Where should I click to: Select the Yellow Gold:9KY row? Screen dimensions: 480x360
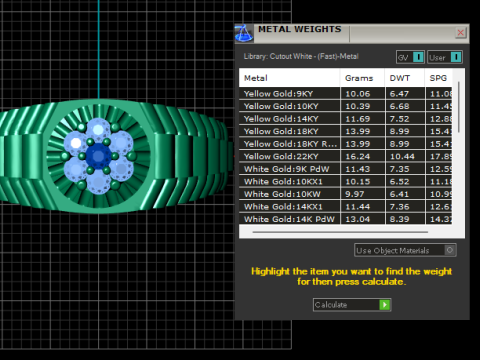pyautogui.click(x=346, y=94)
